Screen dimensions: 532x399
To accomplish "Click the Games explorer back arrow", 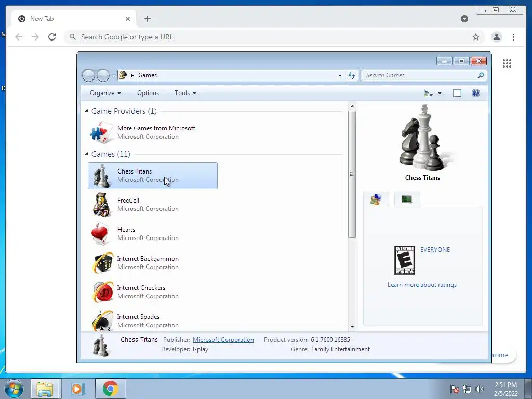I will (x=88, y=75).
